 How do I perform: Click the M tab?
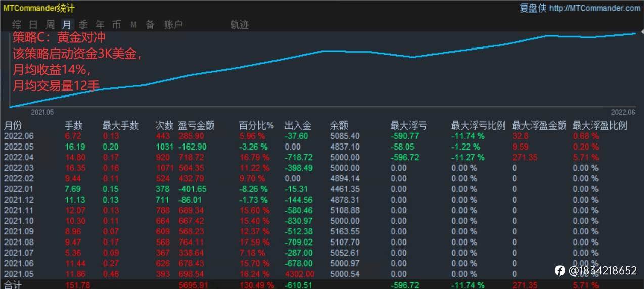(133, 25)
